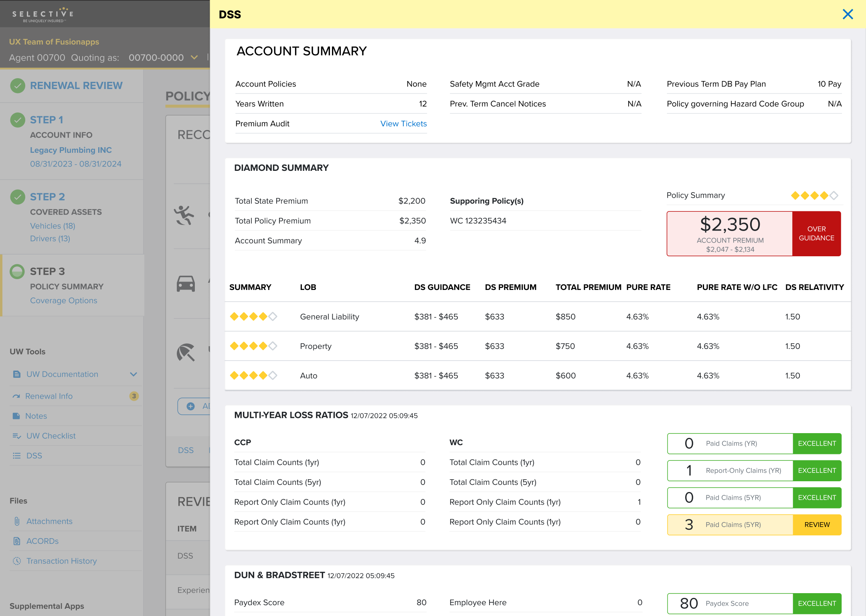Screen dimensions: 866x616
Task: Click the Paid Claims (YR) EXCELLENT card
Action: point(754,444)
